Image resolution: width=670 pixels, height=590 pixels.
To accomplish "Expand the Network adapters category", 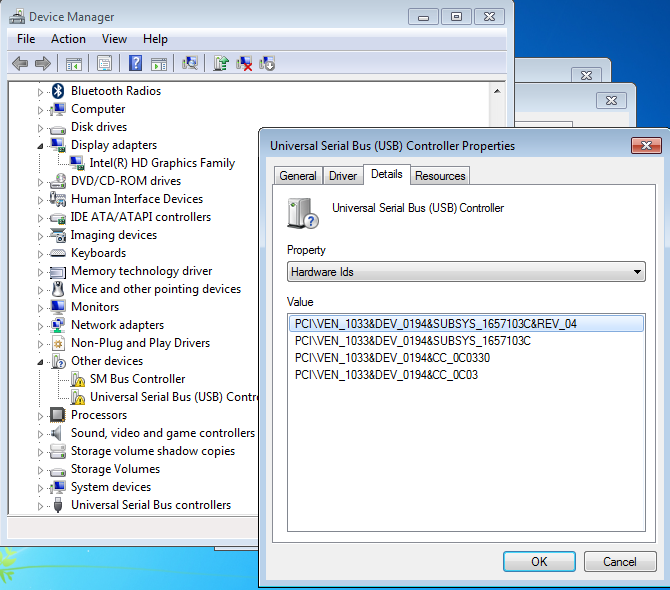I will pos(41,325).
